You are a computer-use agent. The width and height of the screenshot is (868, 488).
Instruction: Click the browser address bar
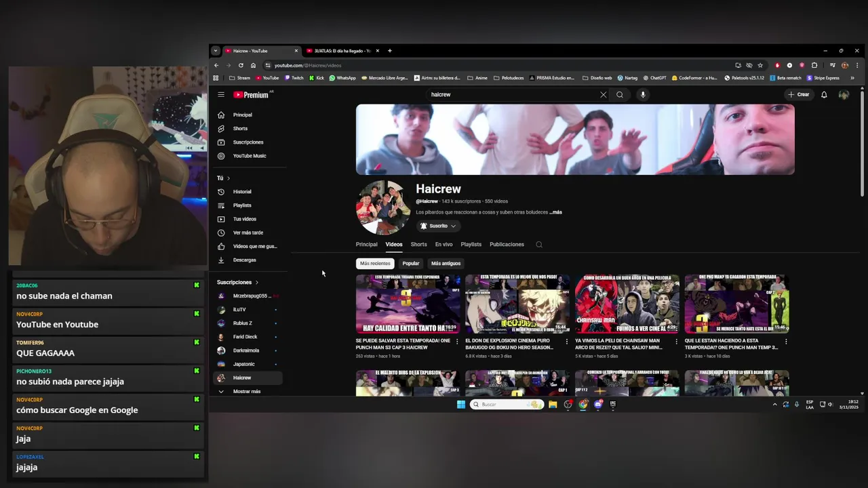(x=498, y=66)
